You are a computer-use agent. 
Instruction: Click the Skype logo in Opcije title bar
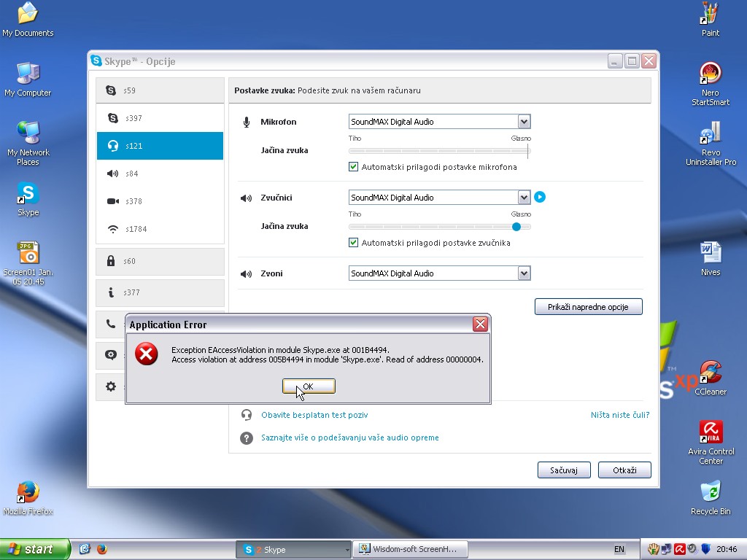coord(96,61)
